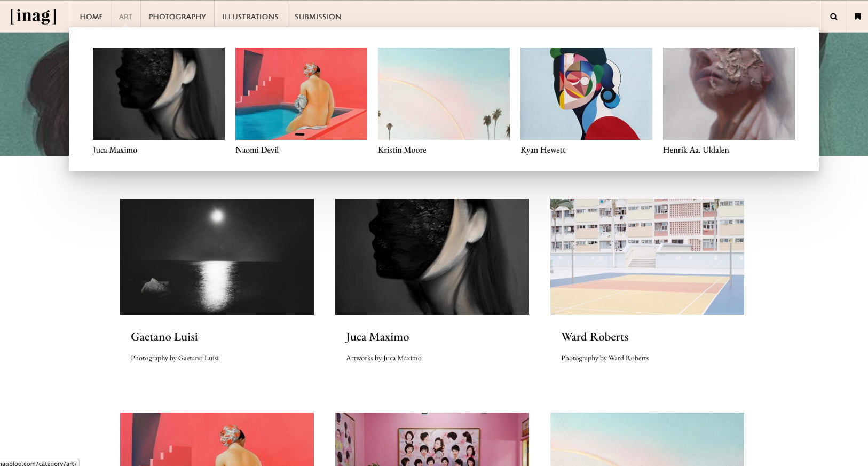
Task: Click the search magnifier icon
Action: point(833,17)
